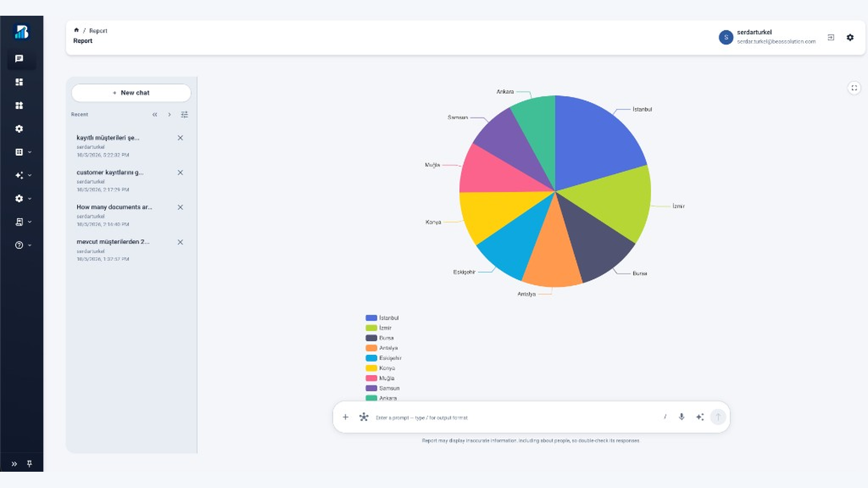Expand the sidebar with the double-arrow icon
This screenshot has height=488, width=868.
point(14,464)
